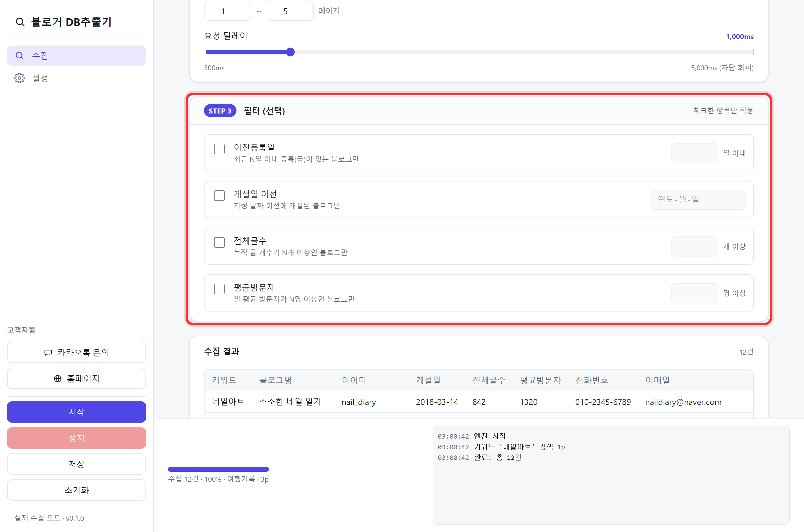Click the 이메일 column header

[657, 380]
